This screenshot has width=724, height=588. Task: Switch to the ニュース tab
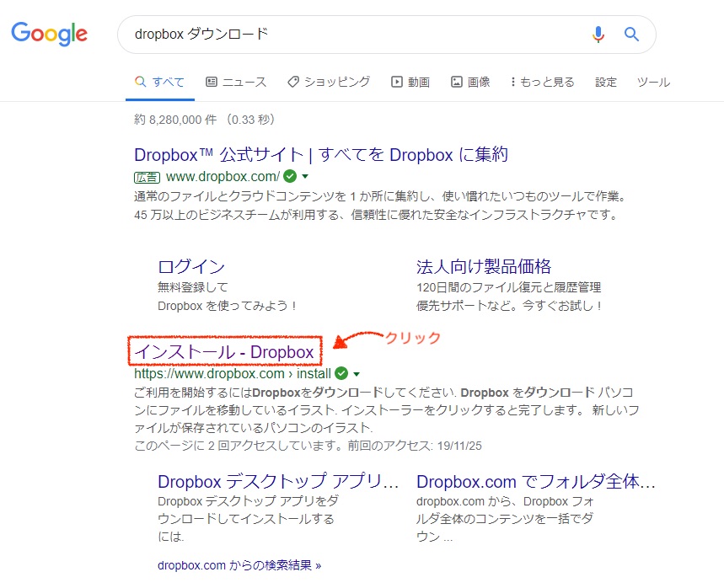pos(236,83)
